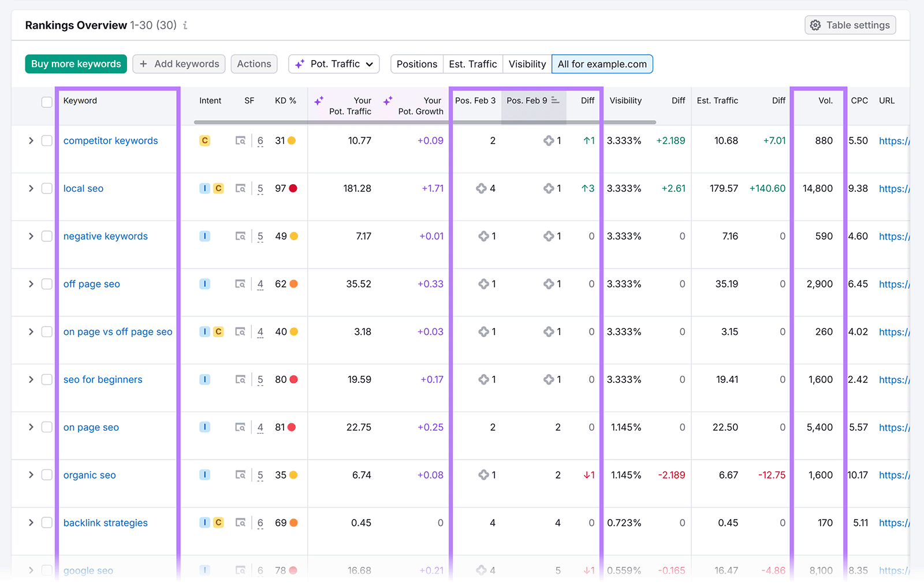Expand the backlink strategies row
Image resolution: width=924 pixels, height=586 pixels.
31,522
